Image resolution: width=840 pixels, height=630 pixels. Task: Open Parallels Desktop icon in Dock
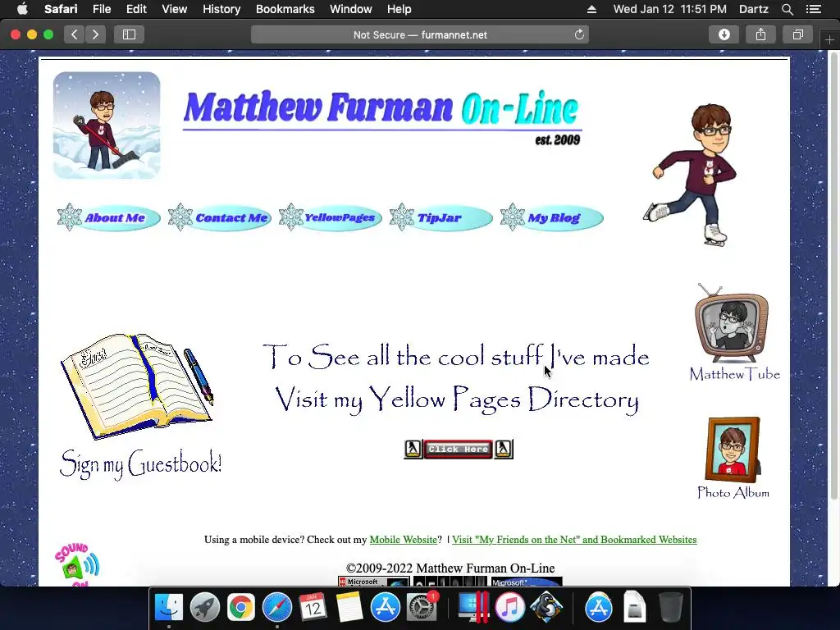473,608
